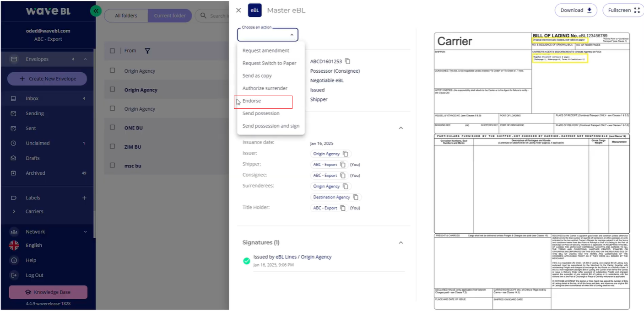Select Send as copy action

pos(271,76)
